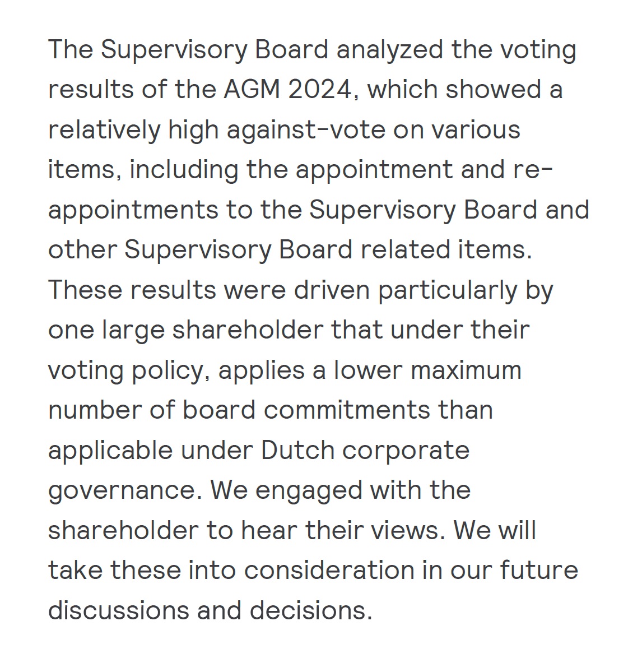Click the word "relatively" in the text
This screenshot has height=672, width=642.
coord(104,130)
